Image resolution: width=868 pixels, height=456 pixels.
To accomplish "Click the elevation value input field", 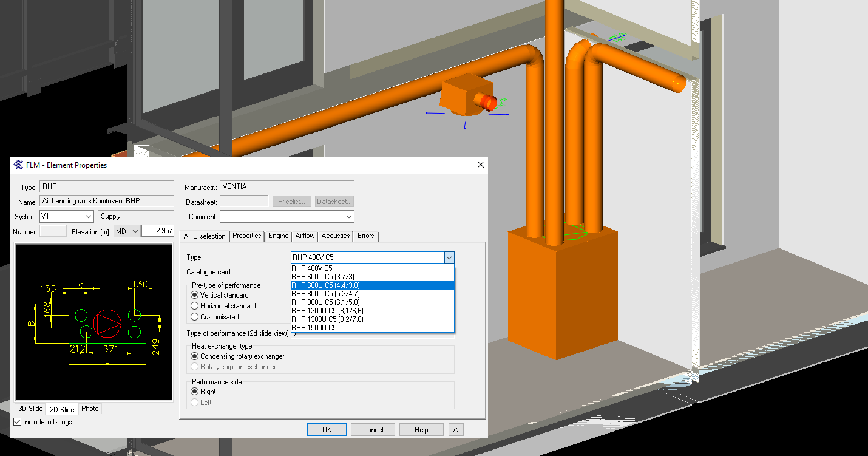I will pyautogui.click(x=157, y=231).
